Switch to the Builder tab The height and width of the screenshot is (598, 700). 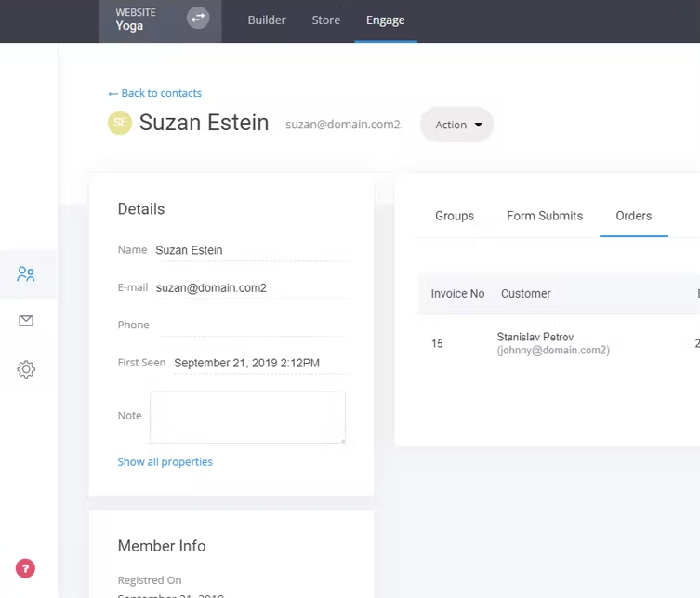click(x=267, y=20)
